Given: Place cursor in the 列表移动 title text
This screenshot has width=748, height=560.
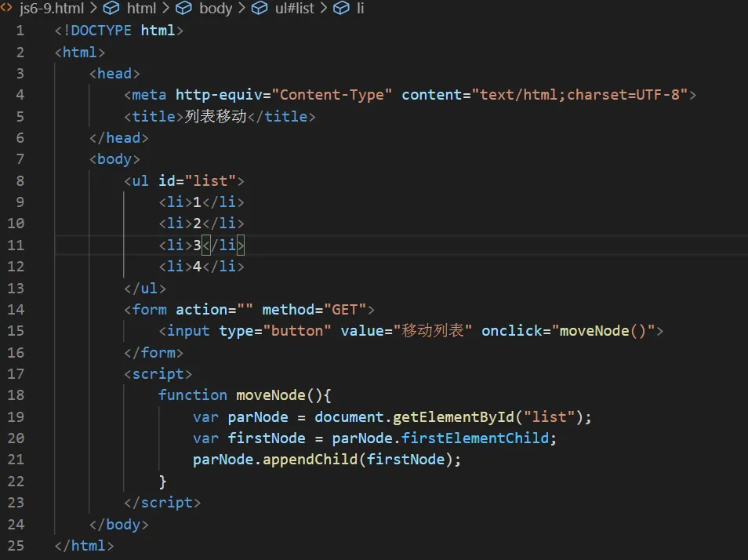Looking at the screenshot, I should point(216,117).
